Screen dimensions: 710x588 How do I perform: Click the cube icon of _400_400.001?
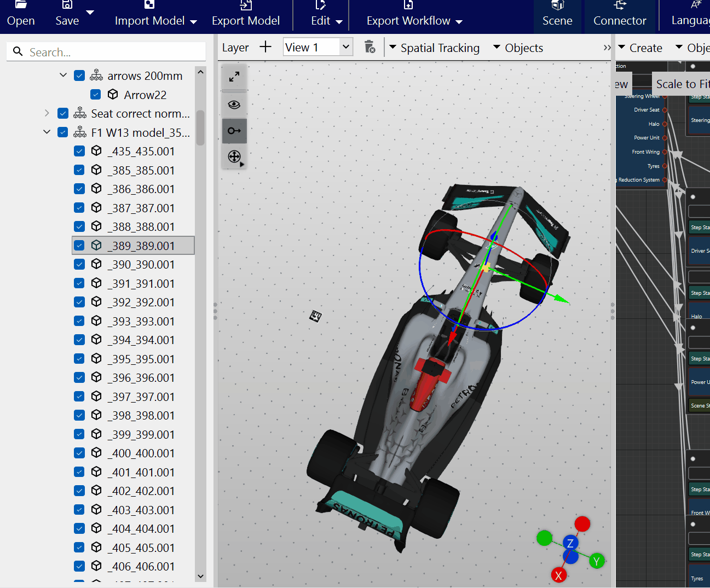(96, 452)
